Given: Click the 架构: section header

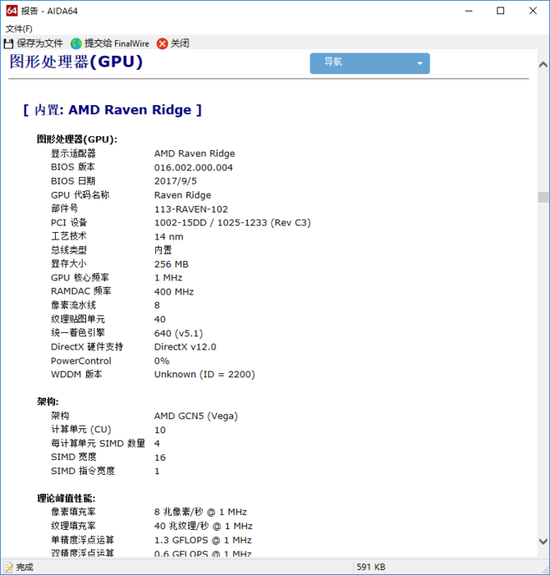Looking at the screenshot, I should click(48, 402).
